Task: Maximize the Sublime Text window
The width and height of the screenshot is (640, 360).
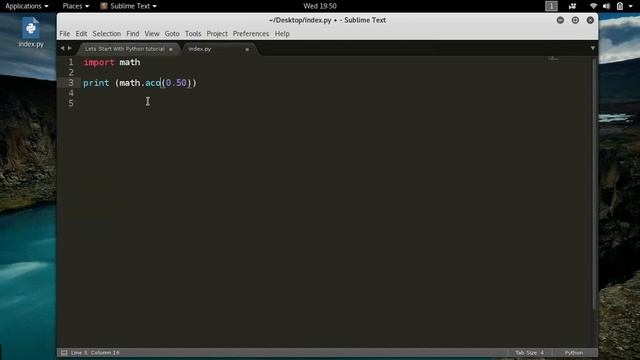Action: point(575,20)
